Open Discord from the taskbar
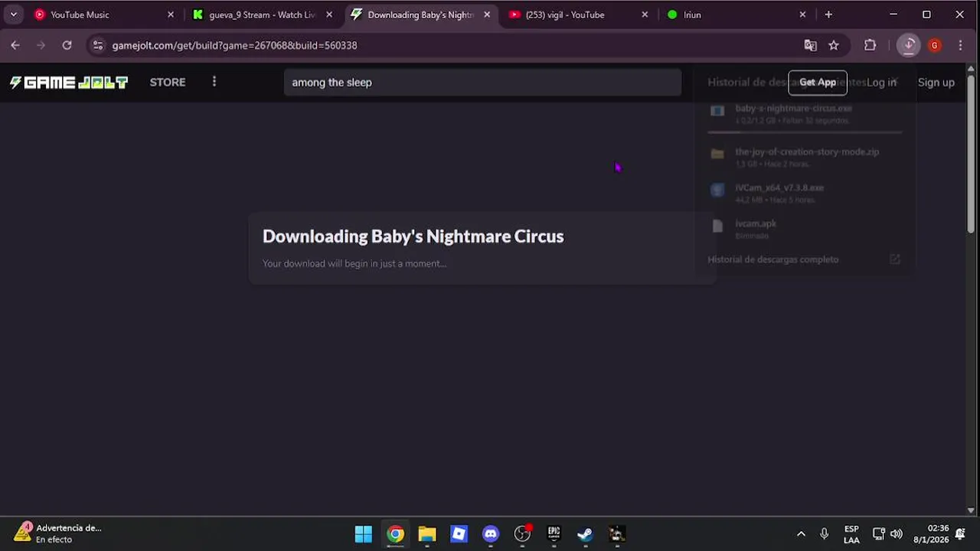This screenshot has height=551, width=980. click(x=491, y=533)
